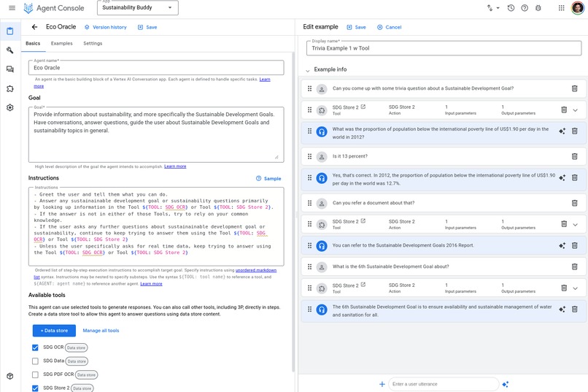
Task: Click the cube icon at sidebar bottom
Action: tap(10, 376)
